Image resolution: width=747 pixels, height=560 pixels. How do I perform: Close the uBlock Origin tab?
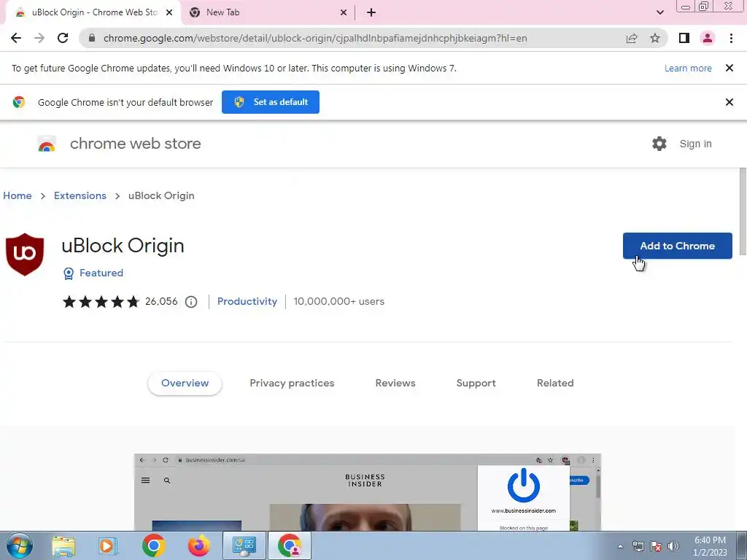click(x=169, y=13)
